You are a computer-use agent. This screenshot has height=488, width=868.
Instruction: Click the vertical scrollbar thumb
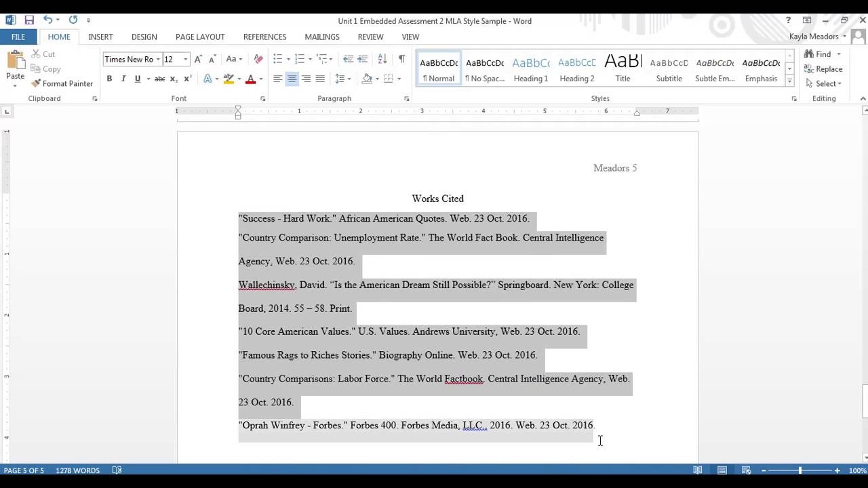(864, 401)
